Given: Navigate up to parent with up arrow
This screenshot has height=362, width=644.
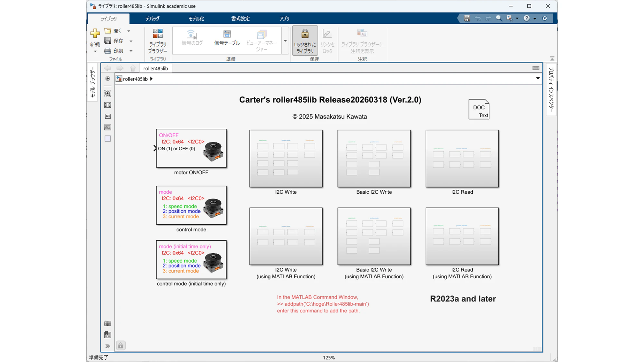Looking at the screenshot, I should [133, 68].
